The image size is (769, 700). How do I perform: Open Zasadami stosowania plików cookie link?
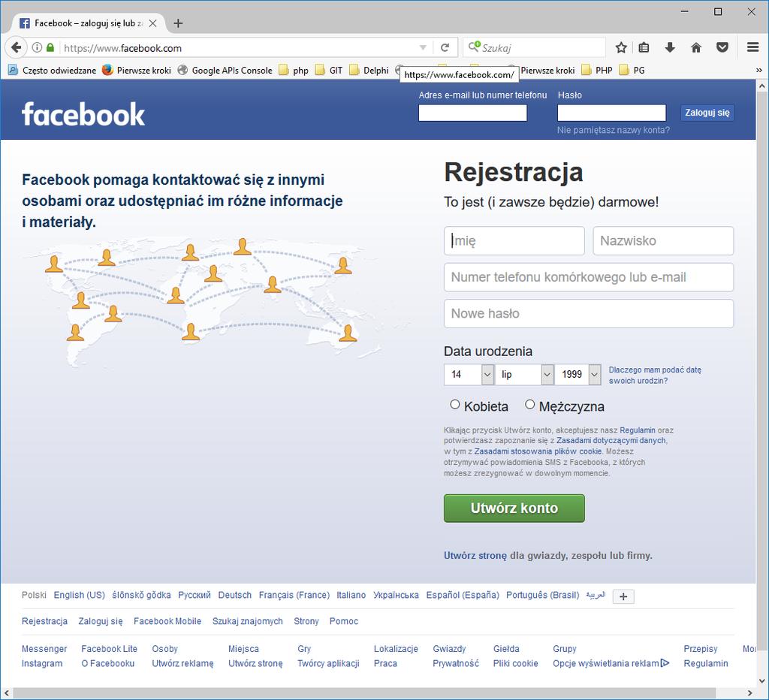tap(538, 451)
